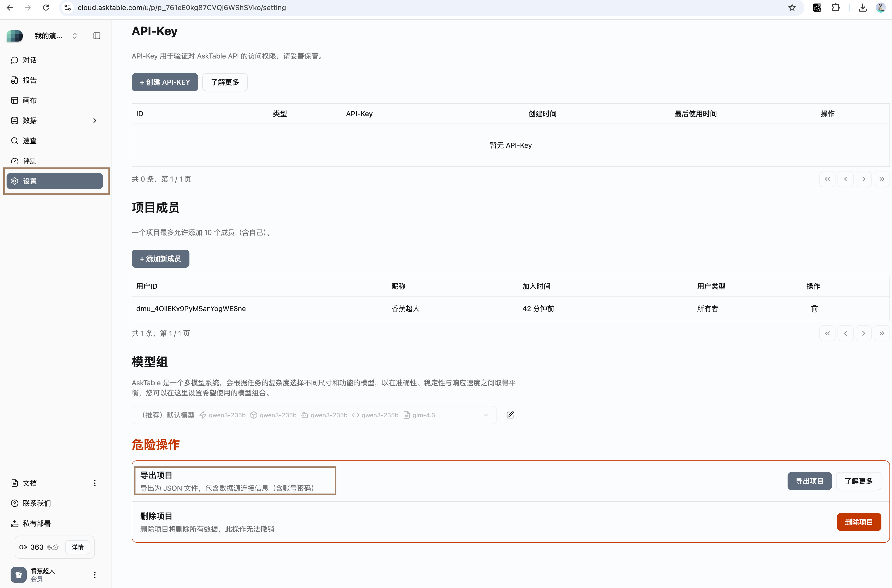This screenshot has width=892, height=588.
Task: Click the trash icon for member 香蕉超人
Action: (814, 309)
